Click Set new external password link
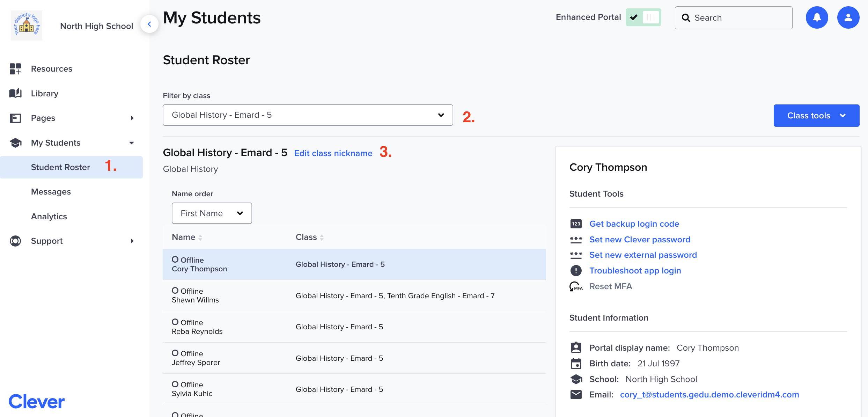The image size is (868, 417). pyautogui.click(x=643, y=255)
